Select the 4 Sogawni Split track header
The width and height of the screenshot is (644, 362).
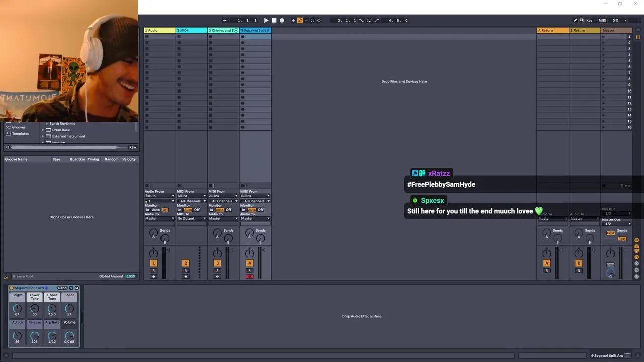[256, 30]
